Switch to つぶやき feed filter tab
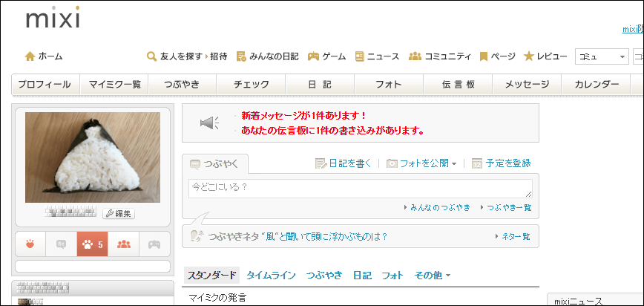The image size is (644, 306). pyautogui.click(x=324, y=276)
